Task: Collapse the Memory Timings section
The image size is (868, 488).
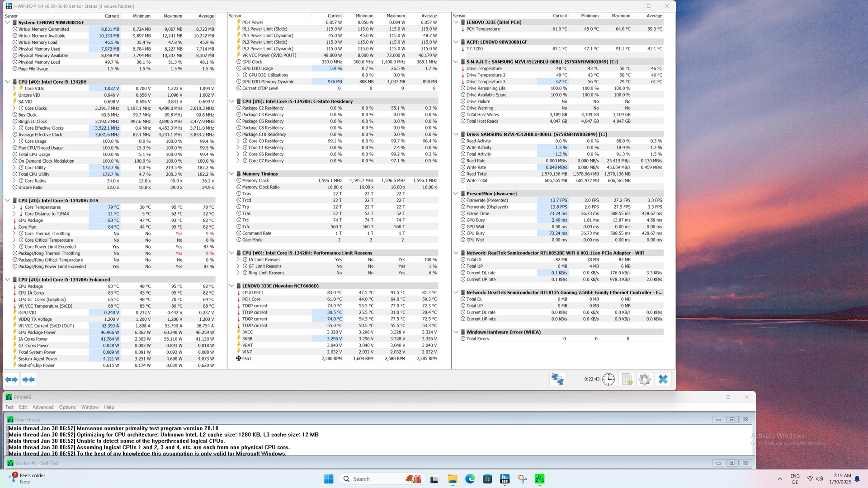Action: (231, 174)
